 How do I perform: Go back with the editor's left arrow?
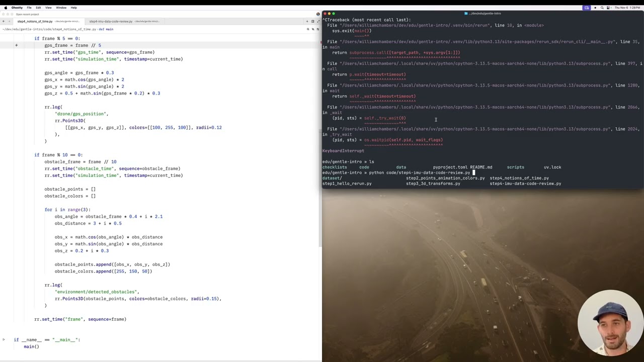coord(4,21)
